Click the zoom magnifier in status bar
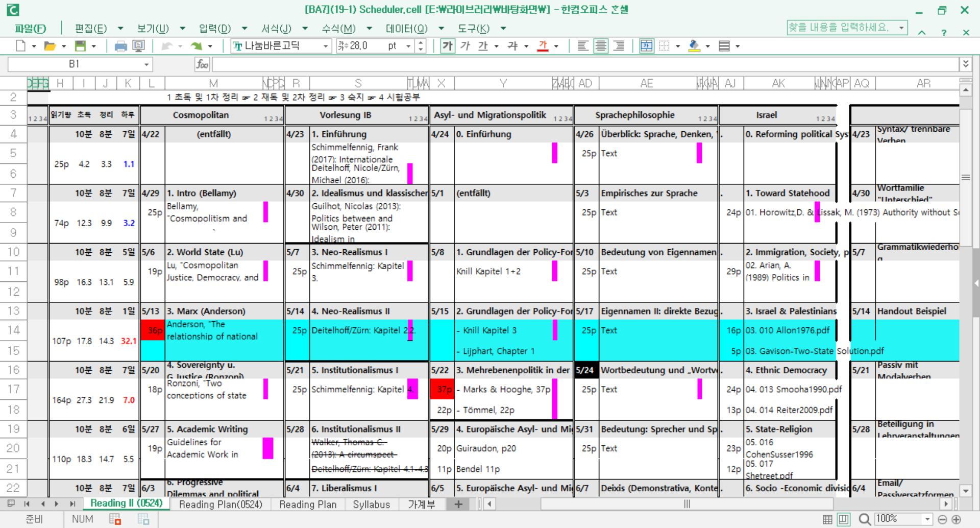This screenshot has height=528, width=980. pyautogui.click(x=864, y=519)
